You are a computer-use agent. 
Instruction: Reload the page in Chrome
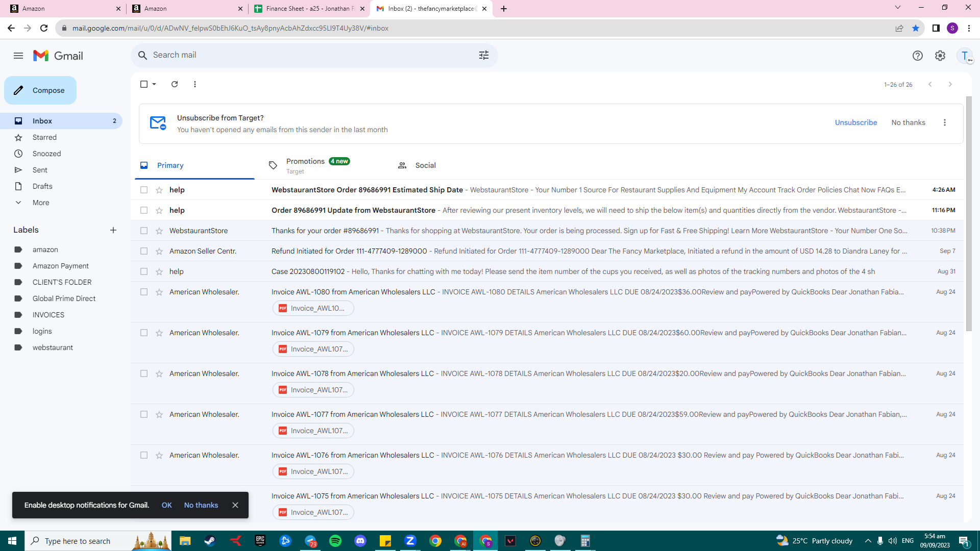pos(44,28)
